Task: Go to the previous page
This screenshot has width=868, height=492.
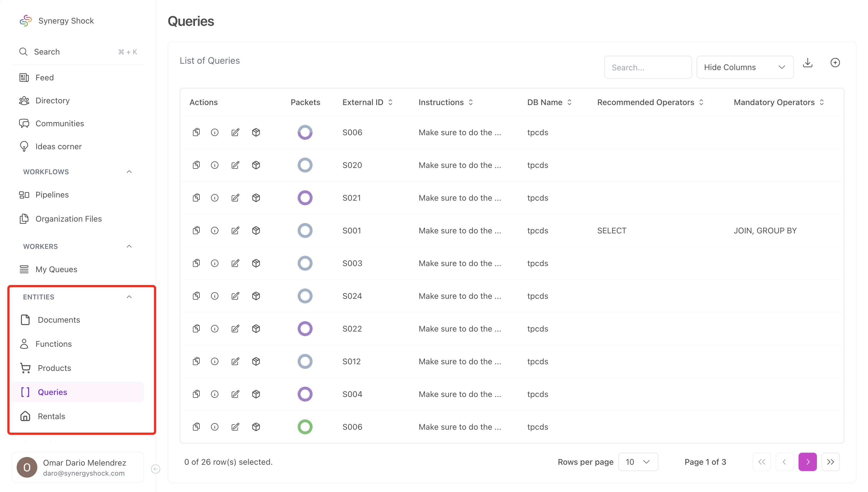Action: (784, 462)
